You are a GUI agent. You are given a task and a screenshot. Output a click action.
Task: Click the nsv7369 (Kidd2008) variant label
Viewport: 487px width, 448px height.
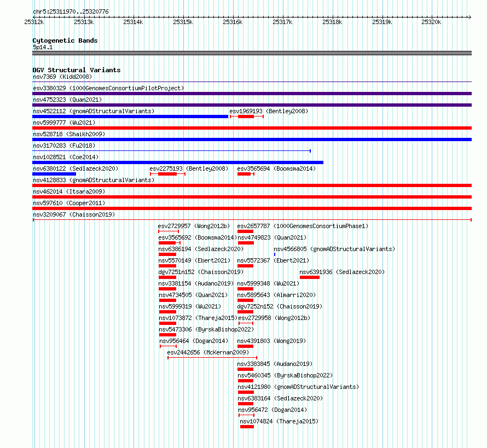click(62, 77)
